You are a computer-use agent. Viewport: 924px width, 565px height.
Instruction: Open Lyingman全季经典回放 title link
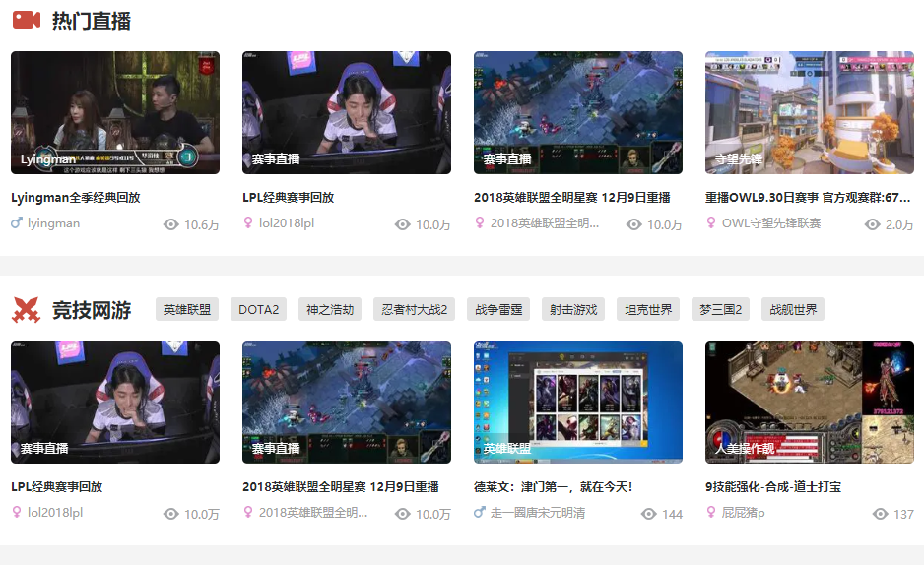[x=76, y=197]
